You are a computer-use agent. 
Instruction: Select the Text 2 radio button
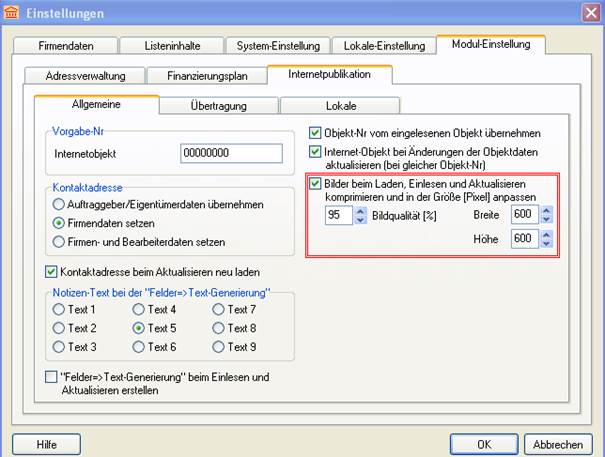(x=74, y=328)
